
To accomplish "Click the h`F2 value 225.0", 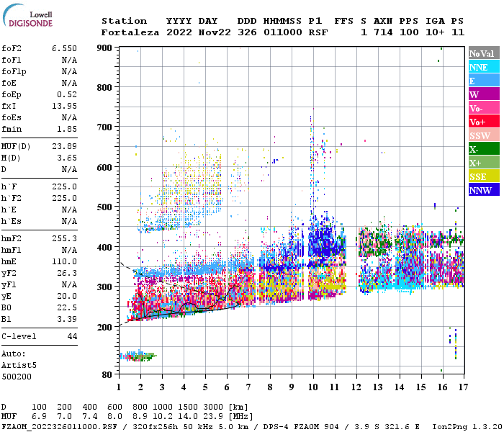I will coord(64,198).
